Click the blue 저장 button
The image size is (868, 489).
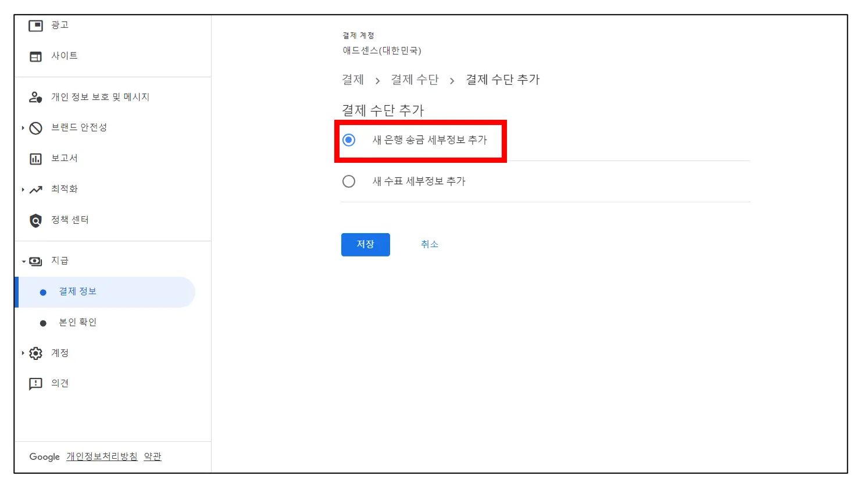click(365, 244)
